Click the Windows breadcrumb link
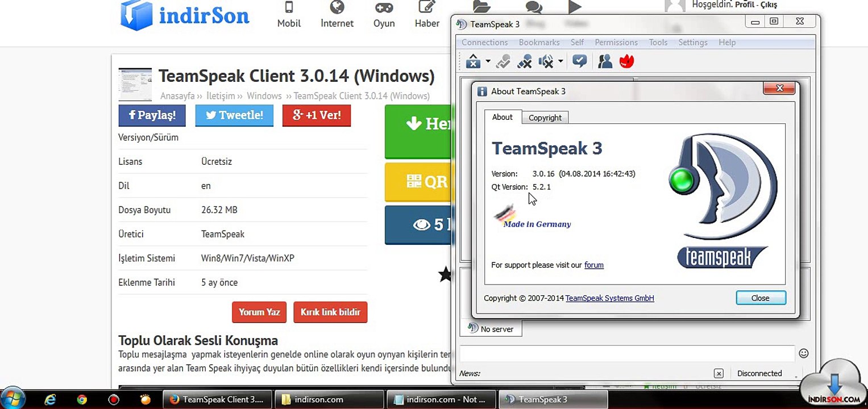This screenshot has width=868, height=409. pos(264,96)
